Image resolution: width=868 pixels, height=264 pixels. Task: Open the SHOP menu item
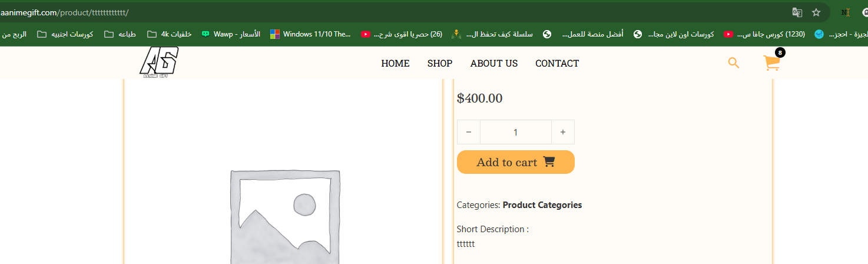440,63
